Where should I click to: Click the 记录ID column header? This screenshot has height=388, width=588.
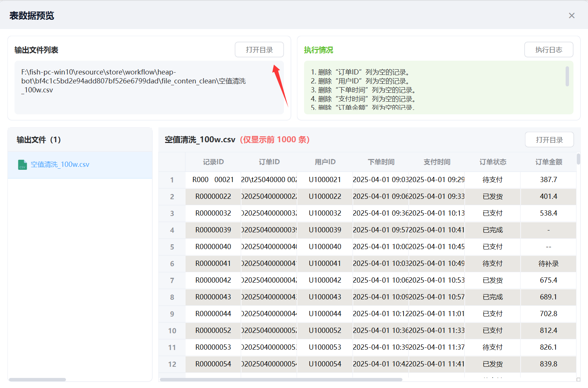pyautogui.click(x=213, y=162)
